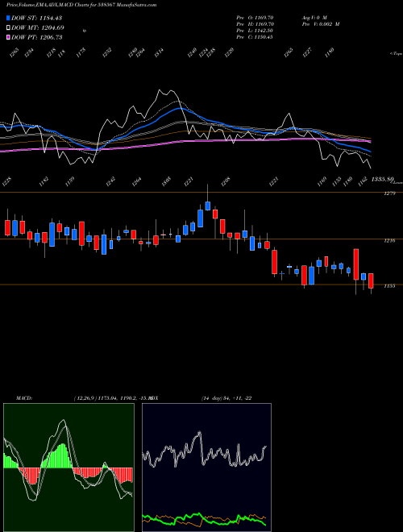Click the last red candlestick on the right
Screen dimensions: 403x532
tap(371, 281)
